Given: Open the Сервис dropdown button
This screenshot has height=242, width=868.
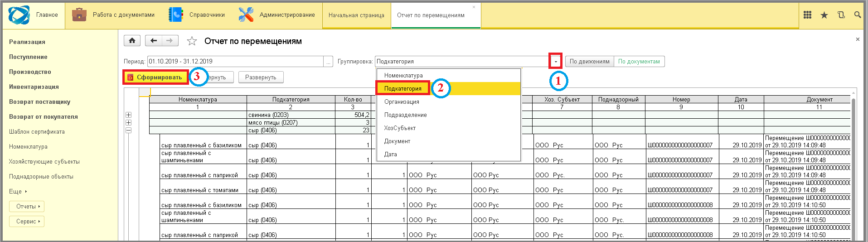Looking at the screenshot, I should pyautogui.click(x=27, y=222).
